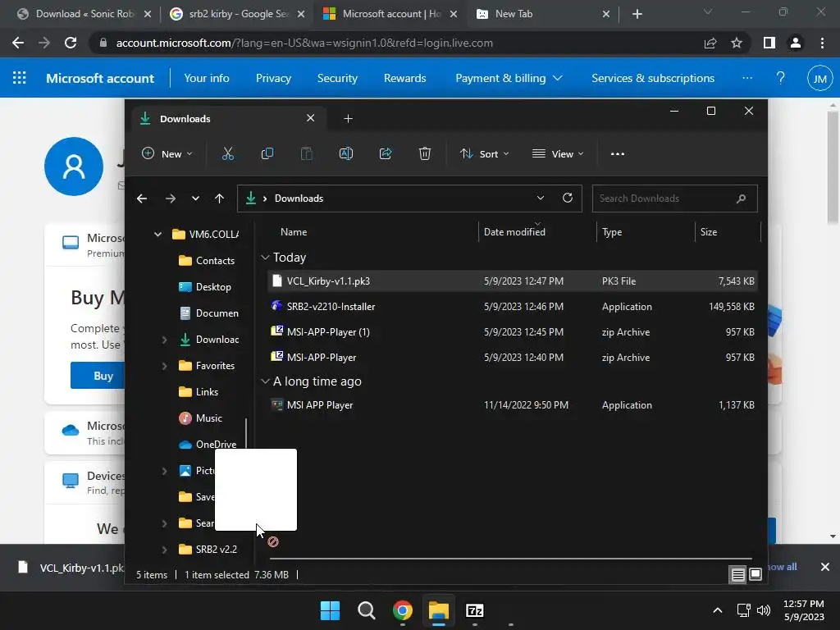Image resolution: width=840 pixels, height=630 pixels.
Task: Reload the page in Chrome
Action: (71, 43)
